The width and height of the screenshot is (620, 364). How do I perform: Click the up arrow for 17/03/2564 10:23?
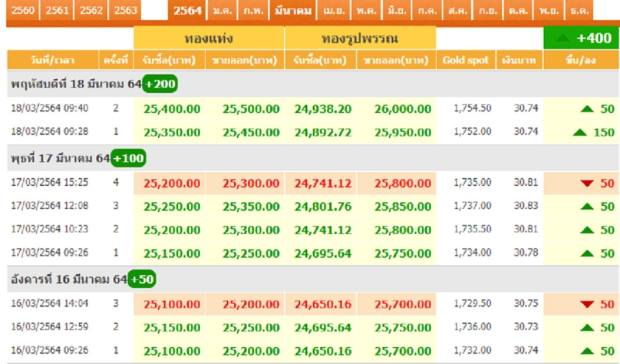point(586,229)
